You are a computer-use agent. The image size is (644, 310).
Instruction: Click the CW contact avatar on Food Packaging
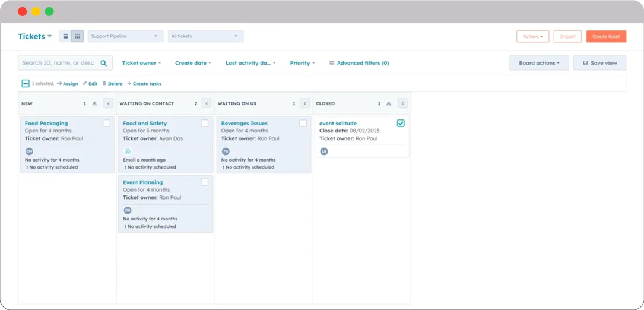28,151
